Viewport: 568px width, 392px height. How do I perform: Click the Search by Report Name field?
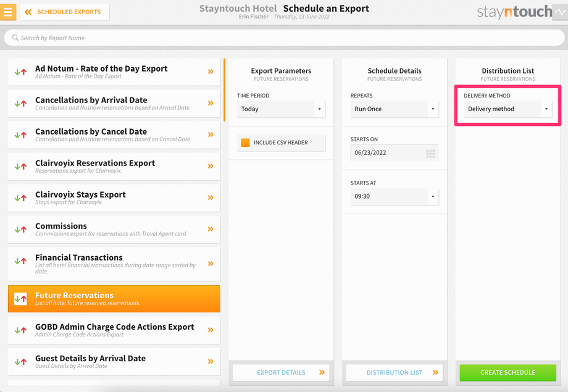point(285,38)
